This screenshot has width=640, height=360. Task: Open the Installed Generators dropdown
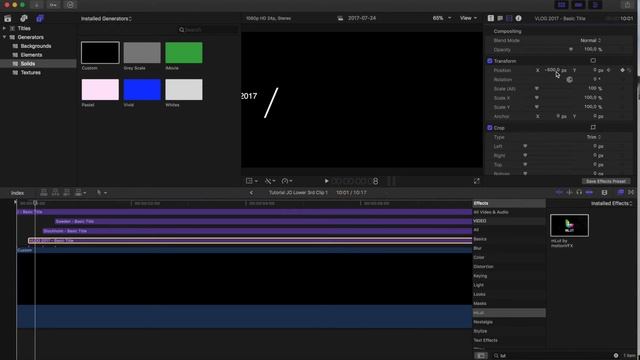coord(106,19)
